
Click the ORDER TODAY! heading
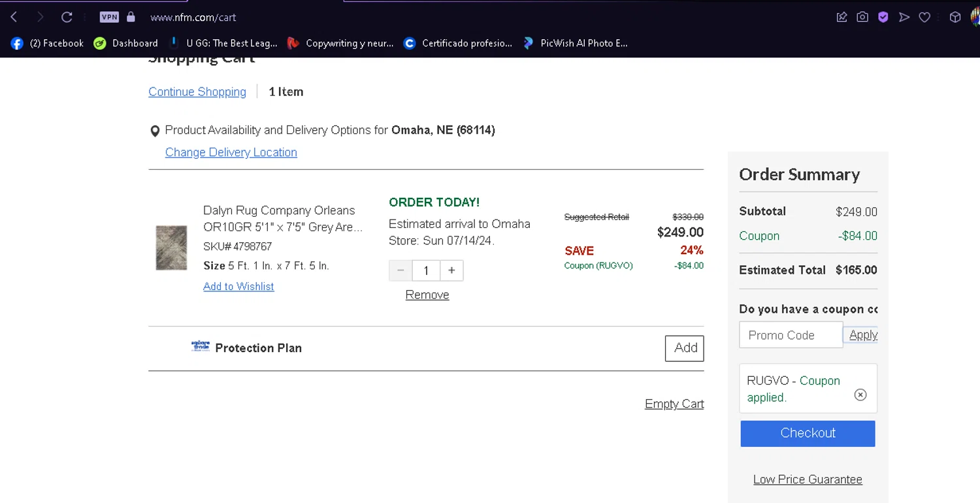(x=434, y=203)
